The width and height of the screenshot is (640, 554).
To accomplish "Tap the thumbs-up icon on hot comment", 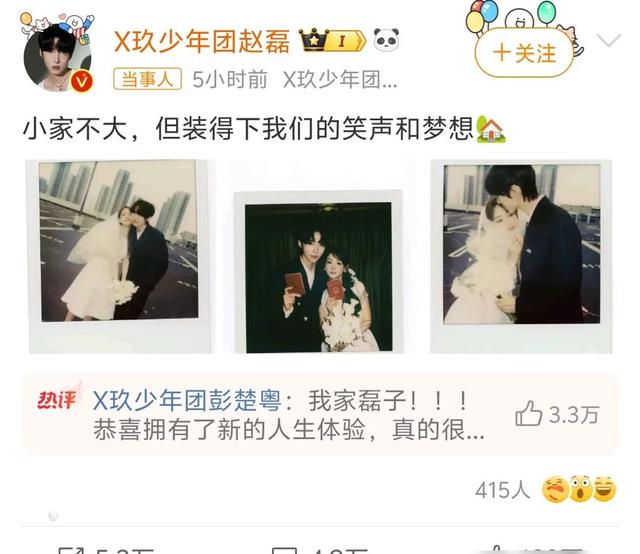I will coord(529,414).
